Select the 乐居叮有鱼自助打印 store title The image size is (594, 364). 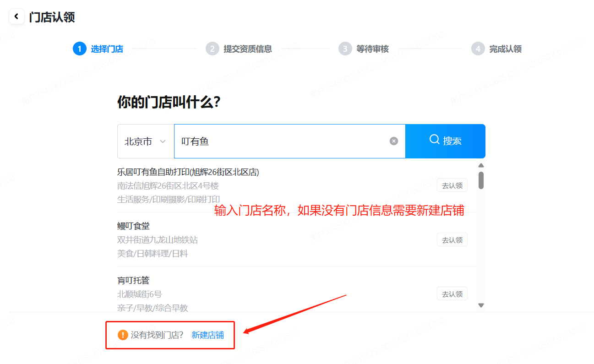pos(188,172)
